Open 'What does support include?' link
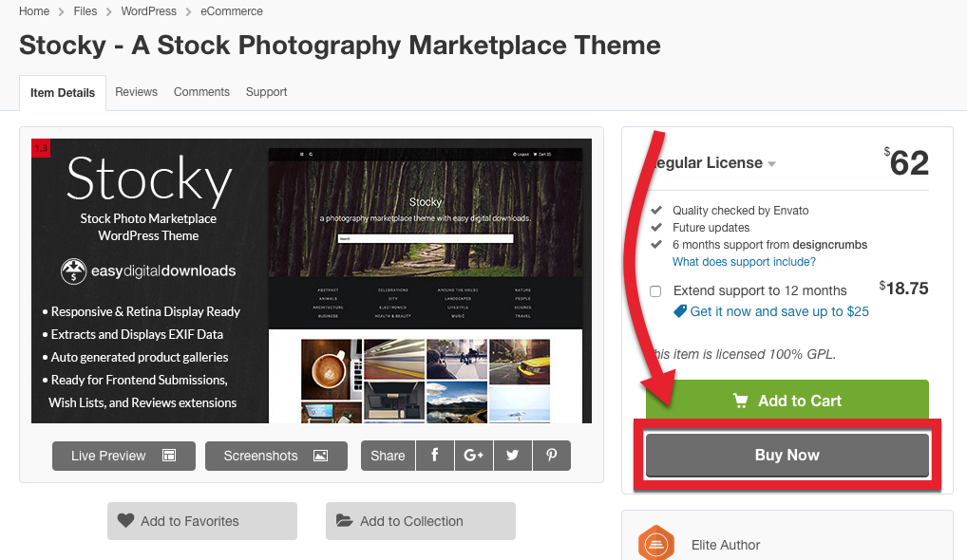 744,262
